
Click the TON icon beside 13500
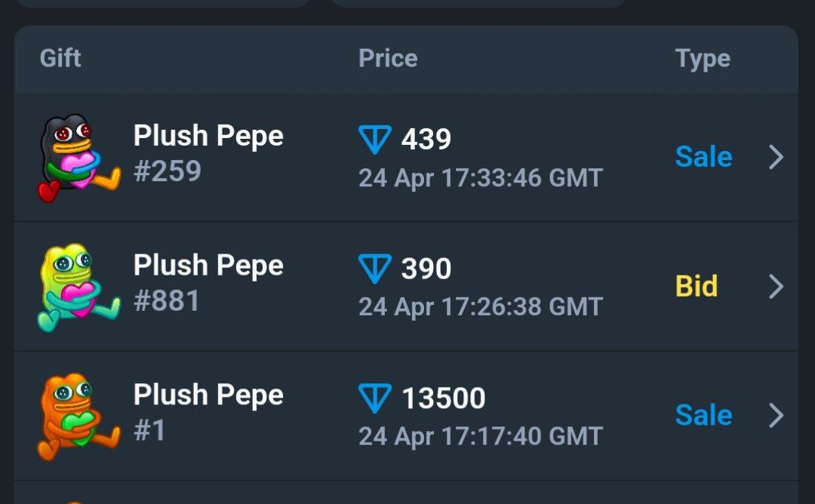[375, 398]
